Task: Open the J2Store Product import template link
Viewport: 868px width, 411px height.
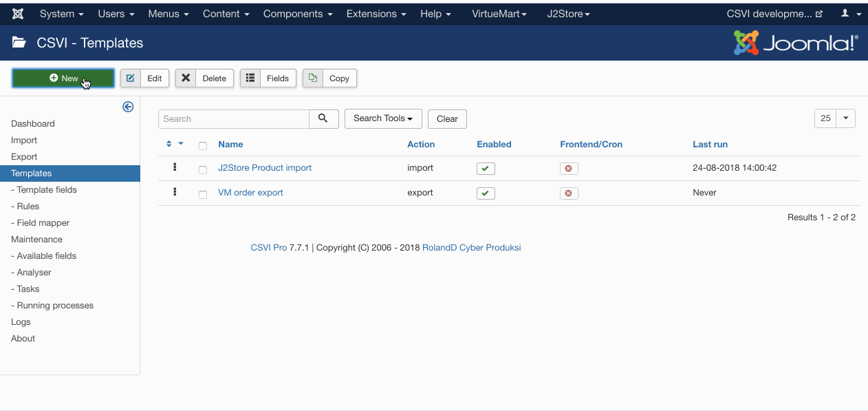Action: pos(265,168)
